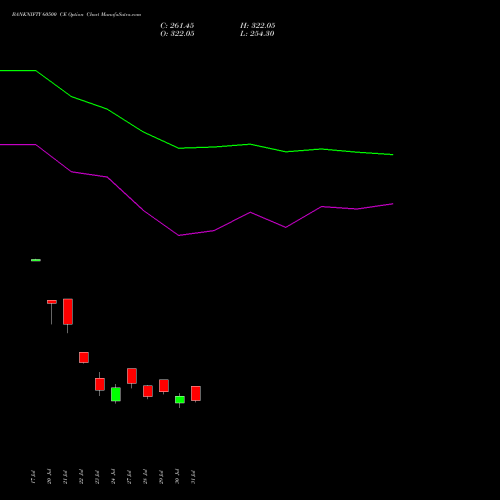Image resolution: width=500 pixels, height=500 pixels.
Task: Click the small green dash candle for 17 Jul
Action: [36, 260]
